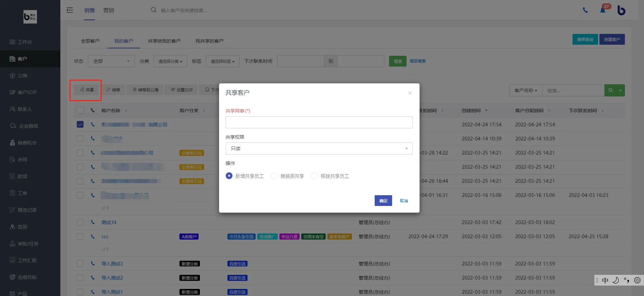This screenshot has height=296, width=644.
Task: Open user profile logo at top right
Action: (621, 10)
